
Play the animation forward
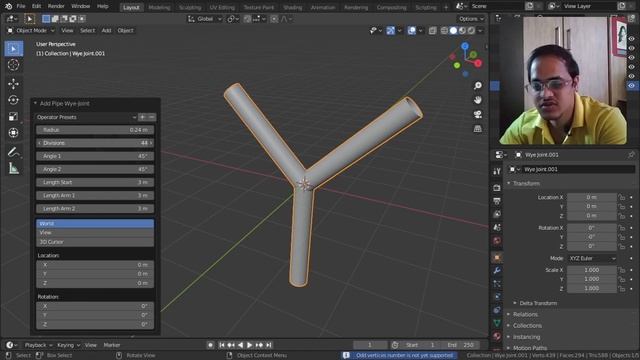250,345
